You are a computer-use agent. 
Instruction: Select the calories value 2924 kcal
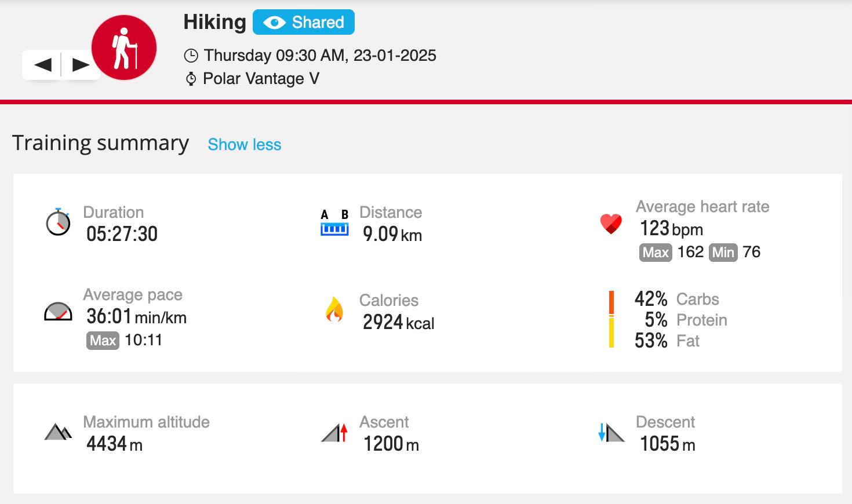pos(399,322)
